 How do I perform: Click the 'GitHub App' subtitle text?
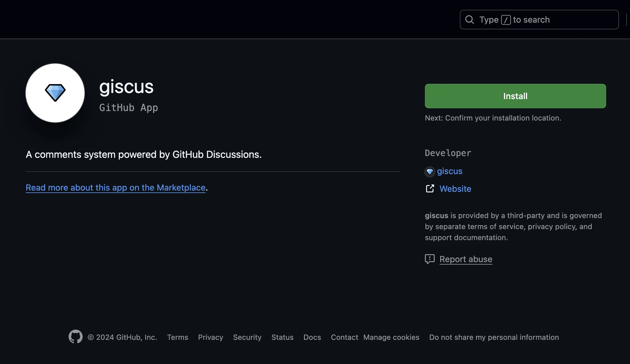tap(129, 108)
